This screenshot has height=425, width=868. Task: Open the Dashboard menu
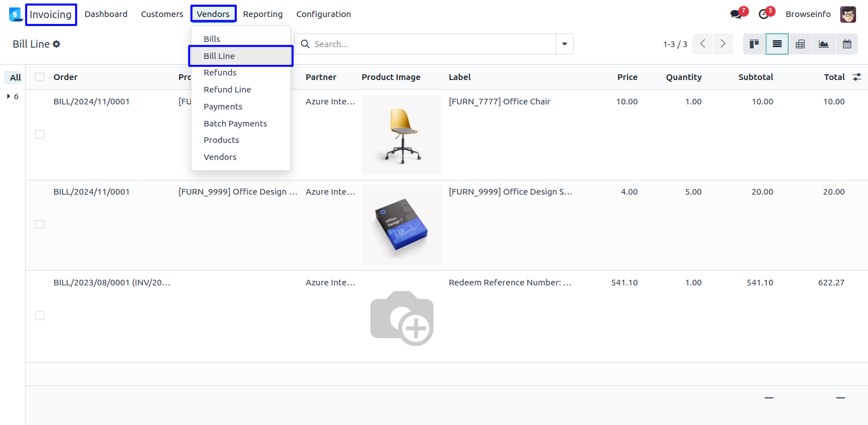click(106, 14)
